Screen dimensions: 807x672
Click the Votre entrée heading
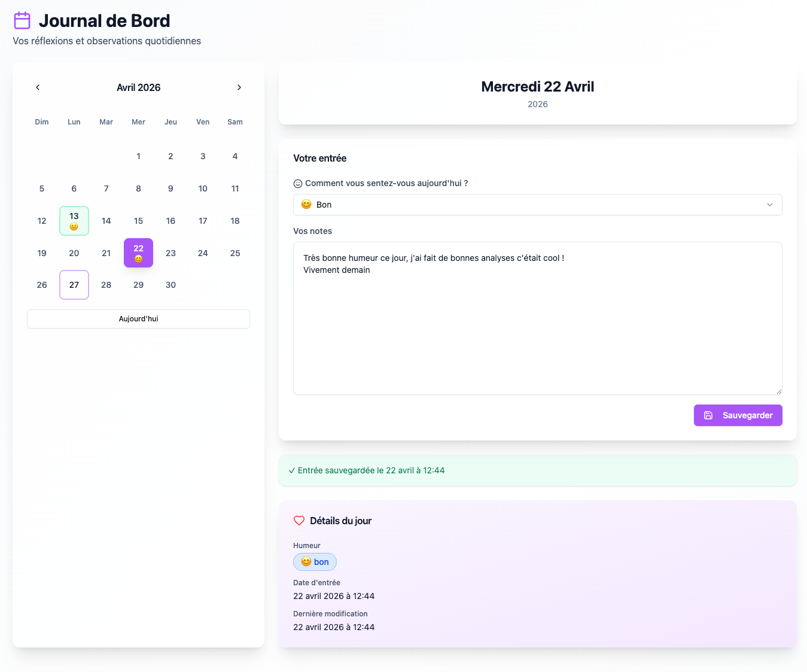[x=320, y=159]
